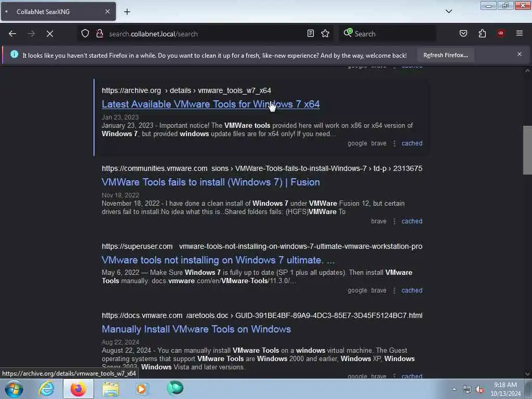This screenshot has height=399, width=532.
Task: Click the https://superuser.com URL text
Action: point(137,247)
